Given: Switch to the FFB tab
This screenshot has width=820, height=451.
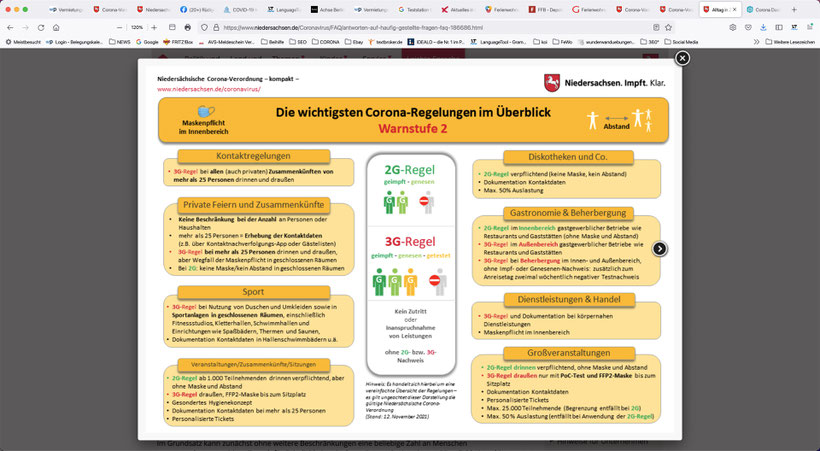Looking at the screenshot, I should point(544,9).
